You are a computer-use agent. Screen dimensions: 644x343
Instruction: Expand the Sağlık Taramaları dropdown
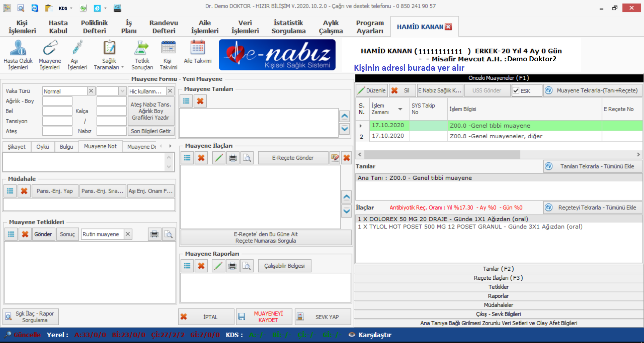click(122, 67)
